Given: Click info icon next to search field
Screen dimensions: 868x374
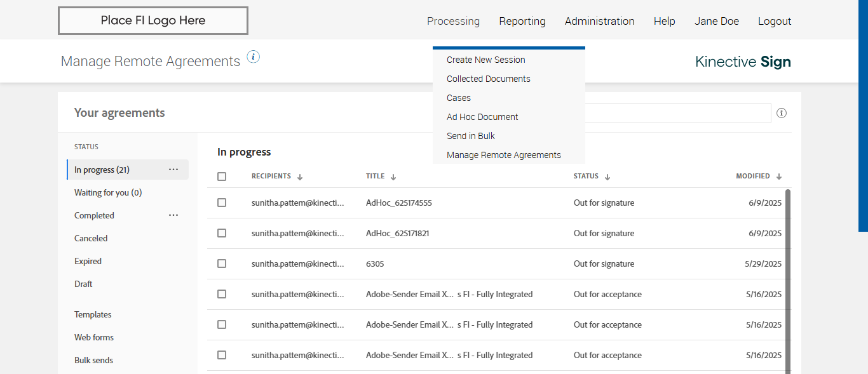Looking at the screenshot, I should point(782,113).
